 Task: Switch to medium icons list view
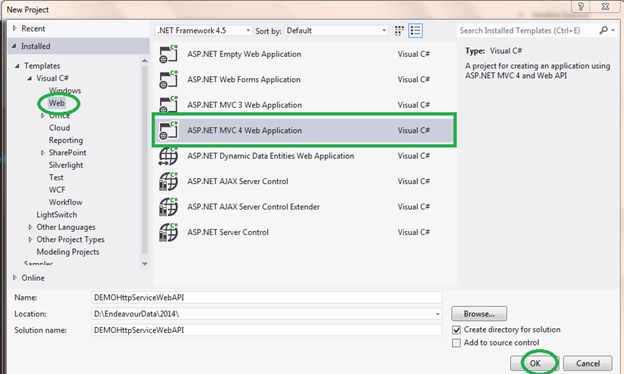[x=415, y=31]
